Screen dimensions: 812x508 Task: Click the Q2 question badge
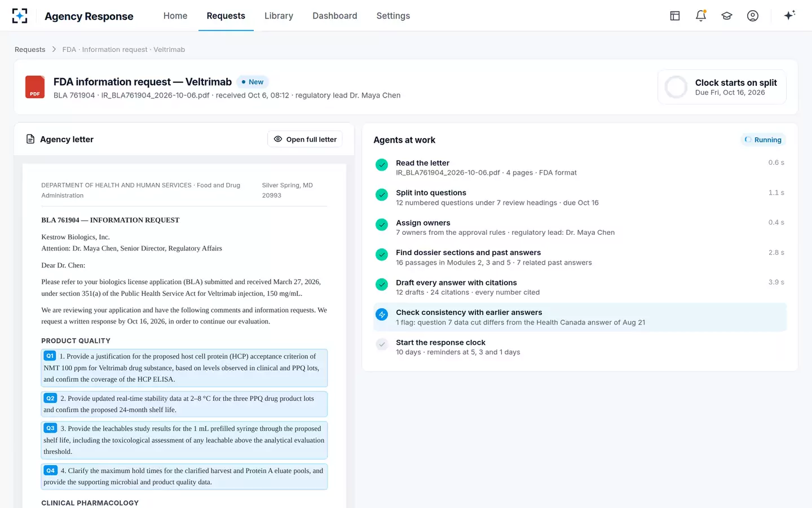pos(50,398)
